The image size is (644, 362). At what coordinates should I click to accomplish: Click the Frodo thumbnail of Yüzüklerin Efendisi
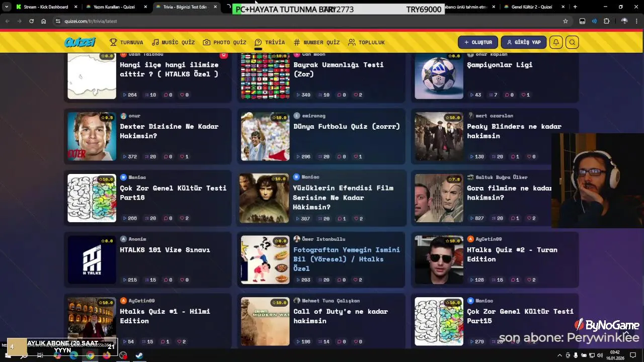click(x=264, y=198)
